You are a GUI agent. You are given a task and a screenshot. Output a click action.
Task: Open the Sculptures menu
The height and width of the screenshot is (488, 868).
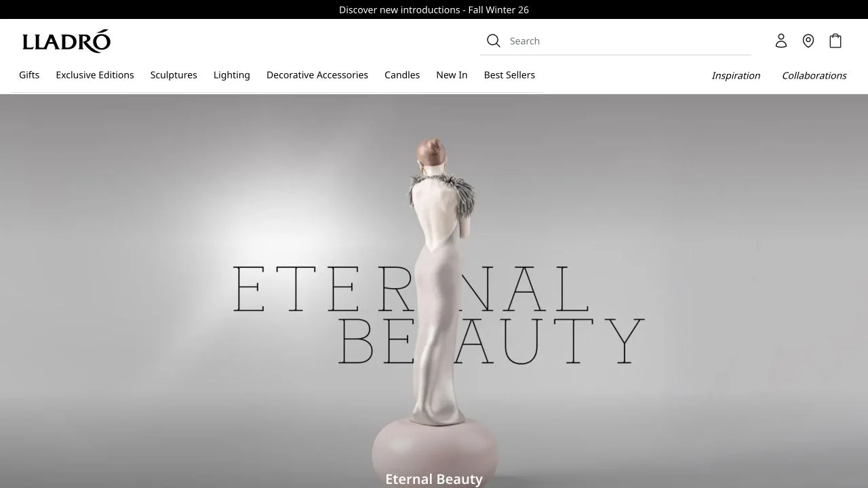tap(174, 75)
